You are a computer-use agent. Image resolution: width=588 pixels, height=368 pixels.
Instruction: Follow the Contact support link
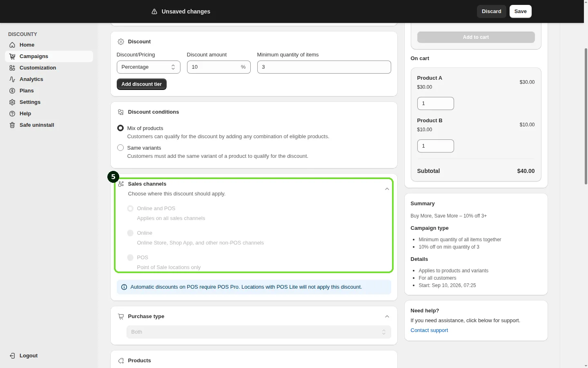pos(429,330)
